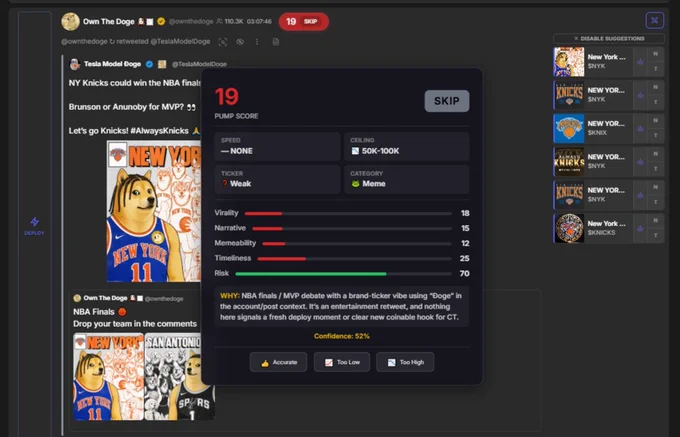Click the small Own The Doge avatar in quoted tweet
This screenshot has width=680, height=437.
tap(77, 298)
